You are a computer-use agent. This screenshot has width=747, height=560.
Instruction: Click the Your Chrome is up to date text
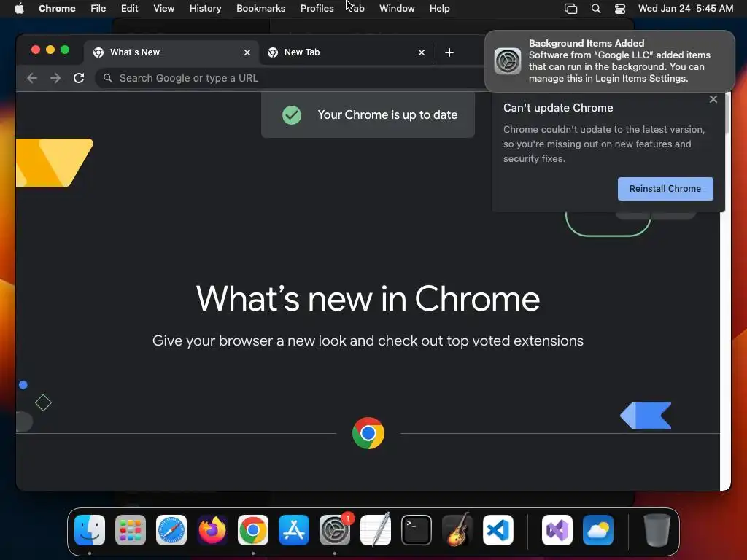click(387, 114)
